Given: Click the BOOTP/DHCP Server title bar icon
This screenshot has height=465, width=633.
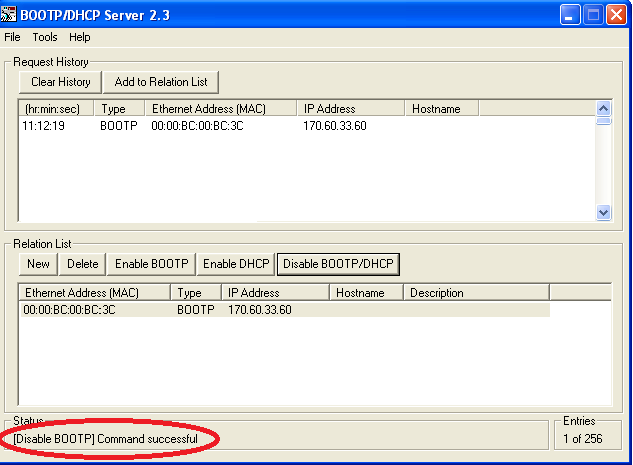Looking at the screenshot, I should coord(8,15).
